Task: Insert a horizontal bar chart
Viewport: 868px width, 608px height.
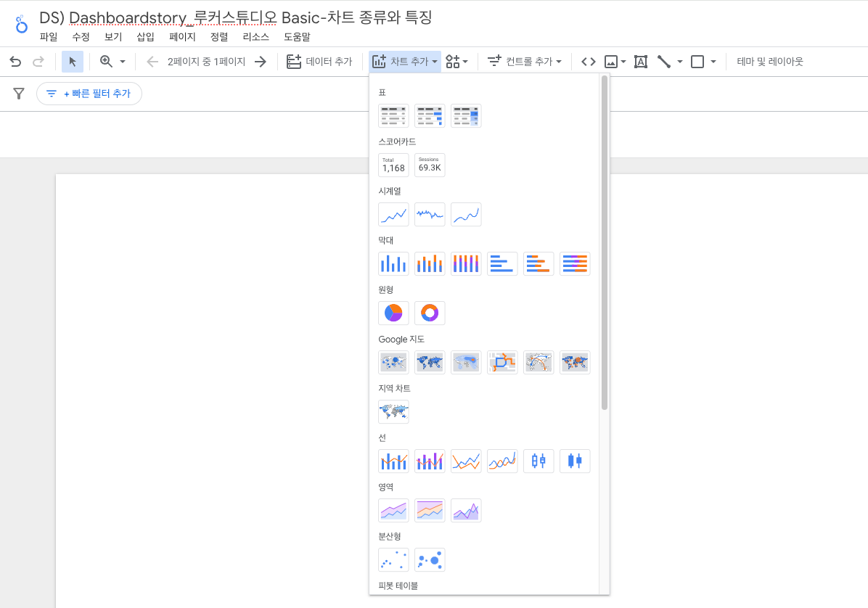Action: click(x=502, y=263)
